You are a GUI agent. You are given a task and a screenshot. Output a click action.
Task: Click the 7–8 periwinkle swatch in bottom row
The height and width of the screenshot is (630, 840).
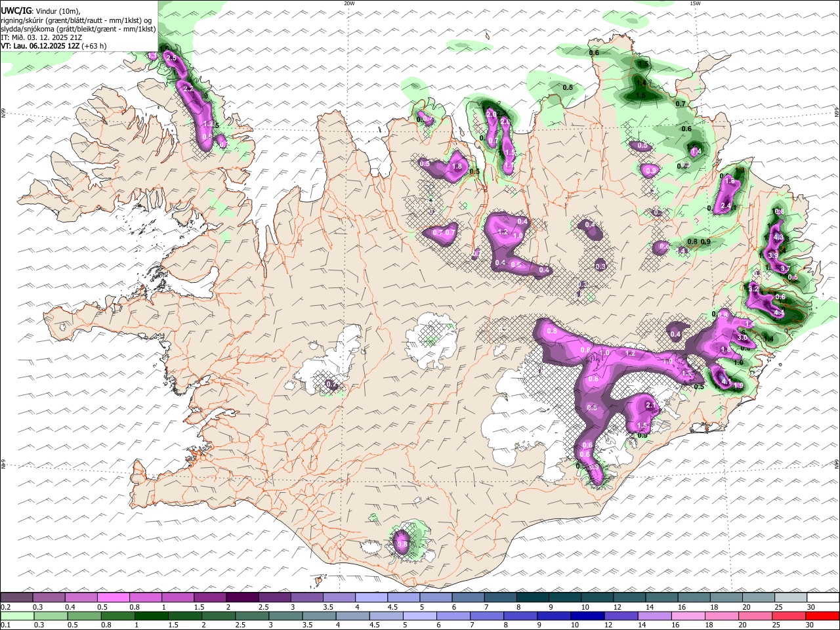coord(486,616)
